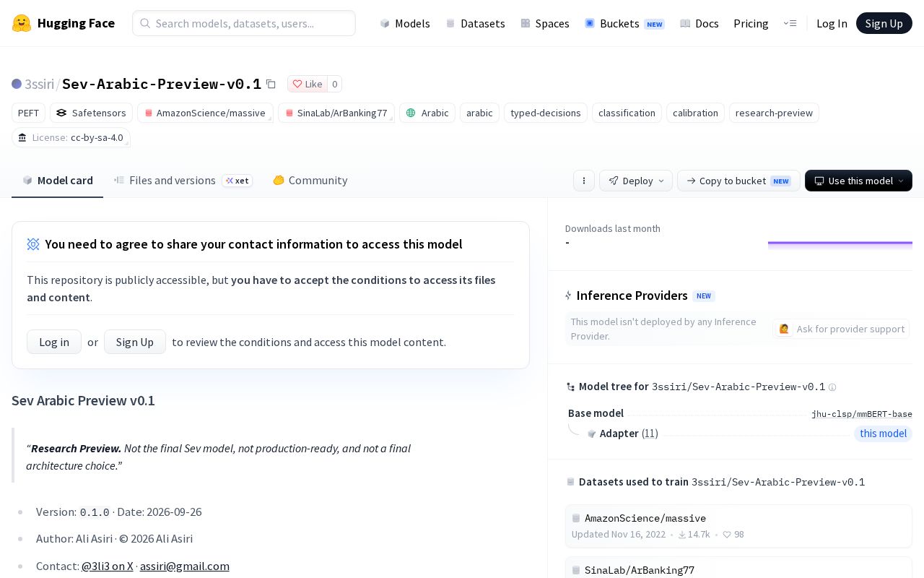This screenshot has height=578, width=924.
Task: Select the Arabic language globe tag
Action: click(x=427, y=113)
